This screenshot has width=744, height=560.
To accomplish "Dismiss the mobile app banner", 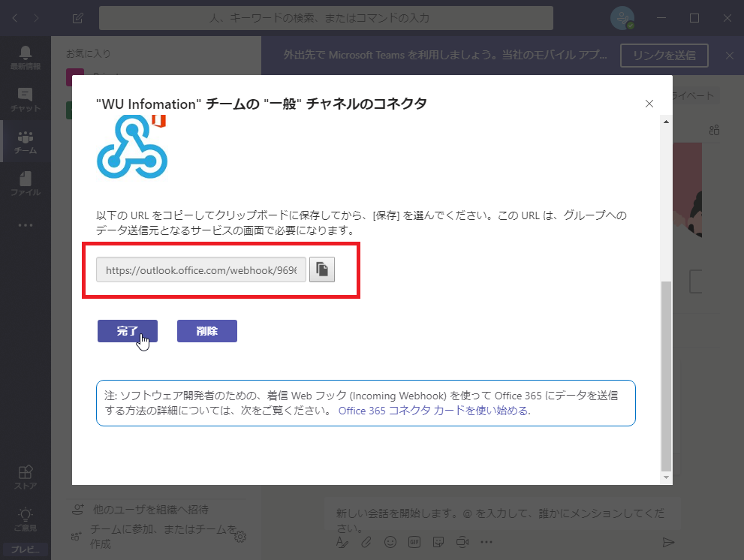I will click(730, 56).
